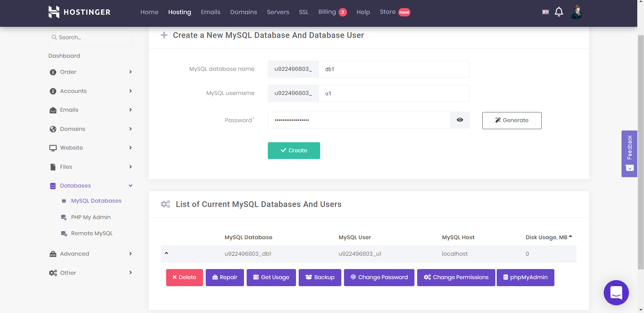This screenshot has height=313, width=644.
Task: Click the Other gears icon in sidebar
Action: pyautogui.click(x=53, y=273)
